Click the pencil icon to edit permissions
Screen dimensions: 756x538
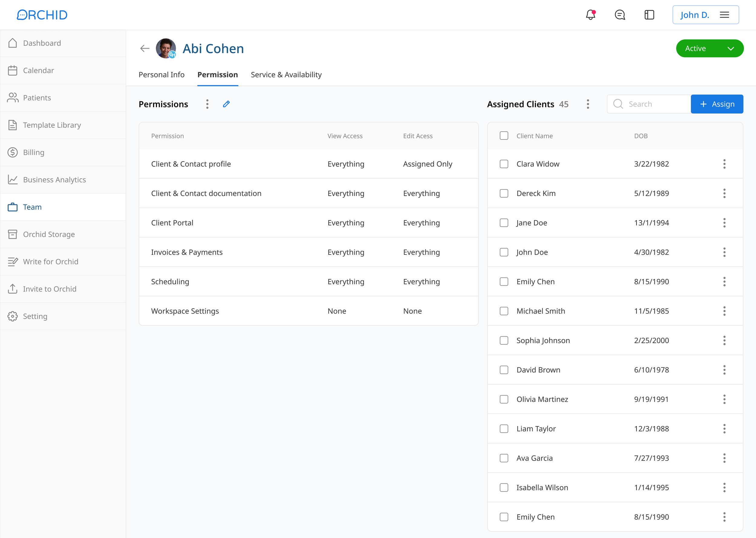pos(226,104)
